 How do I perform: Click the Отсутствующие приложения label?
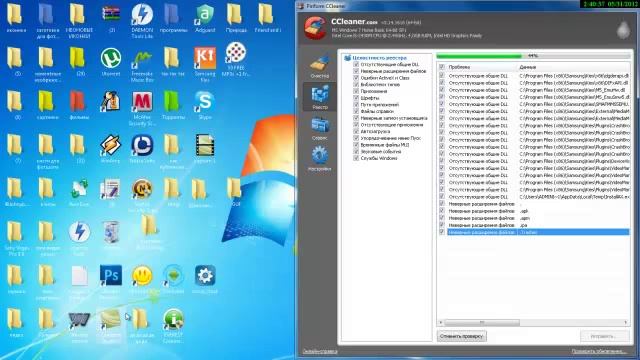tap(392, 124)
